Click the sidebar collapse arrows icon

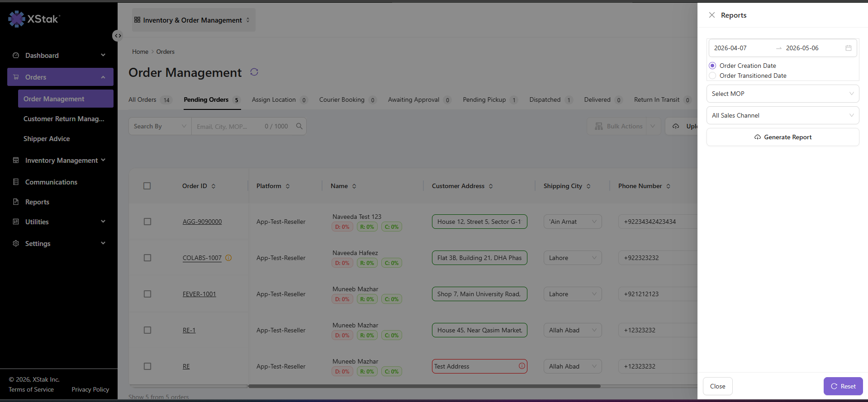[118, 36]
